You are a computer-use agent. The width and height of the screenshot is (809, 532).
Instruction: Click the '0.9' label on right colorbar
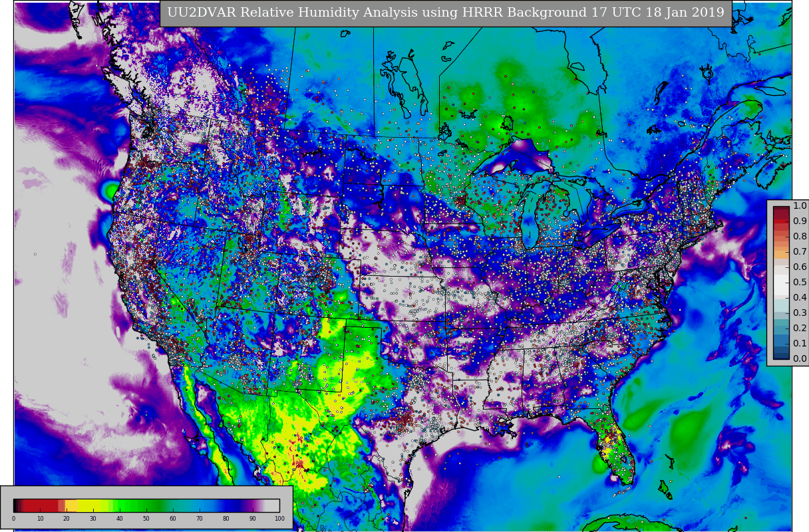pyautogui.click(x=800, y=221)
